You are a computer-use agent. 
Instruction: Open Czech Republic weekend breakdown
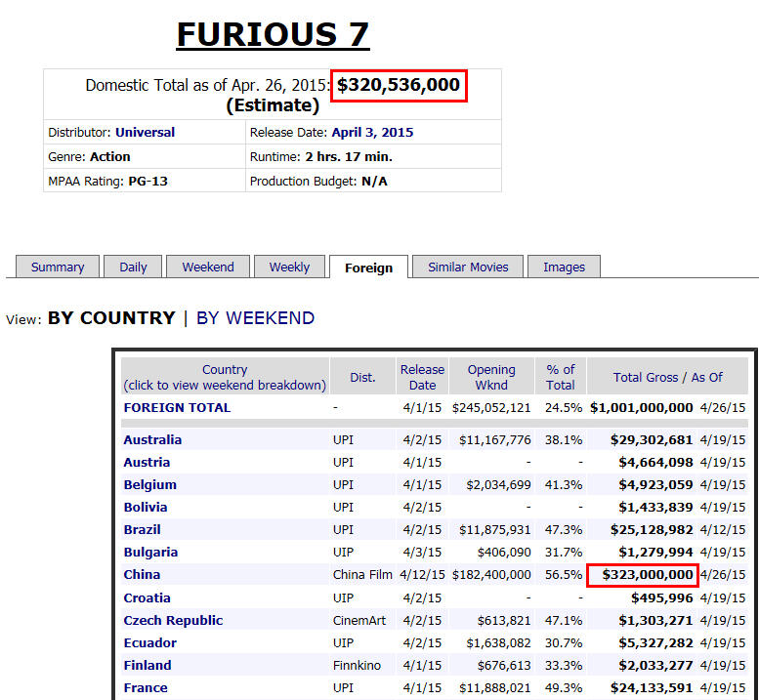[173, 620]
